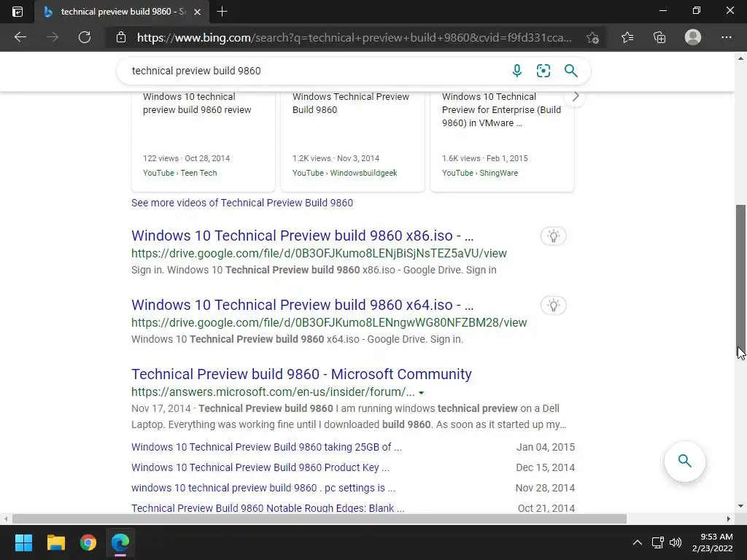Close the technical preview build 9860 tab

[x=197, y=12]
